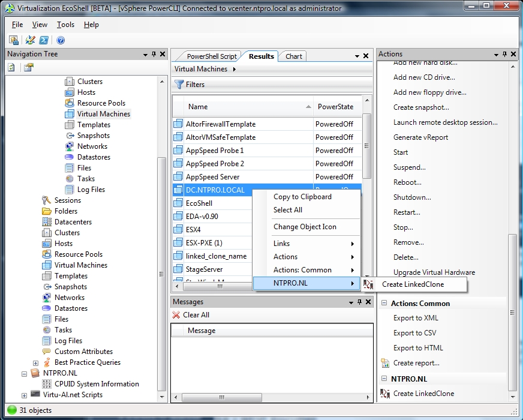Choose Change Object Icon from context menu

(305, 227)
